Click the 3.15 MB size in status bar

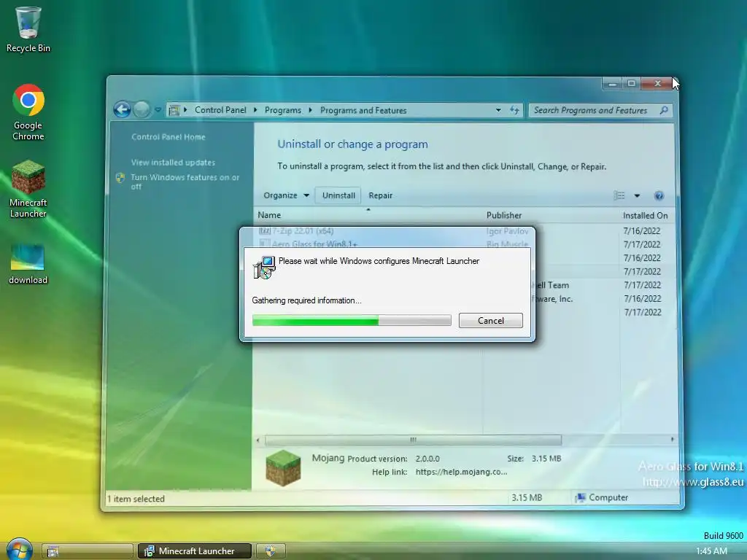point(527,497)
